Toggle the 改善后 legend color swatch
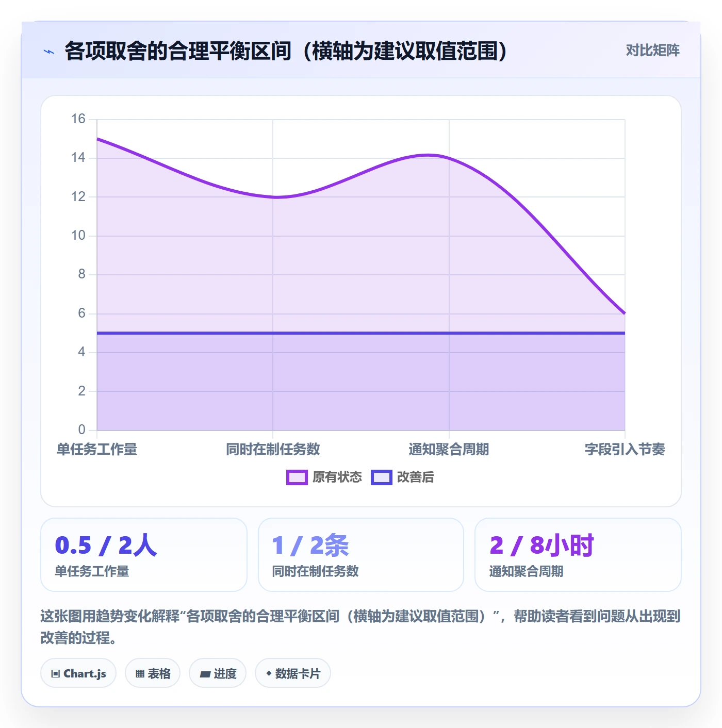 point(382,477)
